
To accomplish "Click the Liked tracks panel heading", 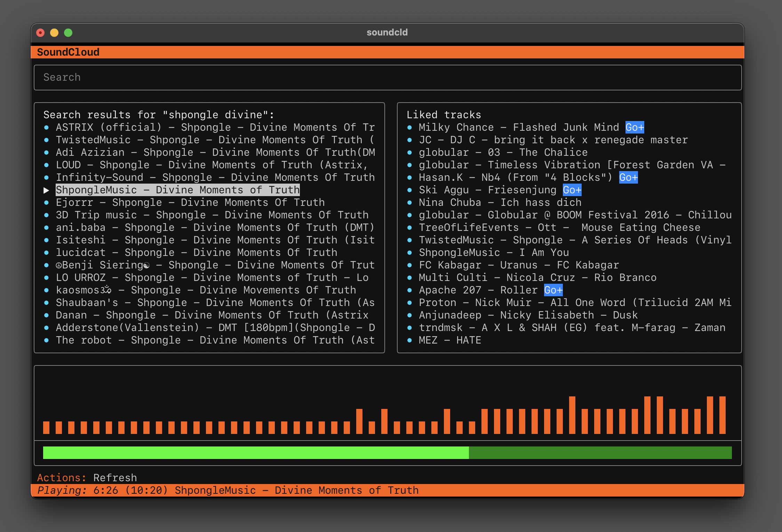I will tap(444, 115).
